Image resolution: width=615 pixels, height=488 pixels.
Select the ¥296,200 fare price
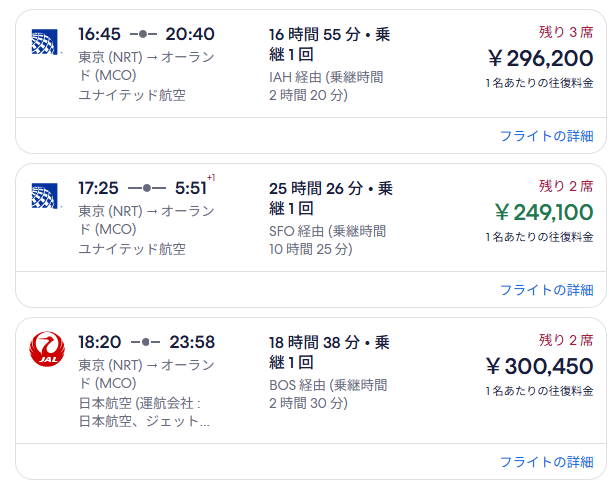pyautogui.click(x=540, y=58)
